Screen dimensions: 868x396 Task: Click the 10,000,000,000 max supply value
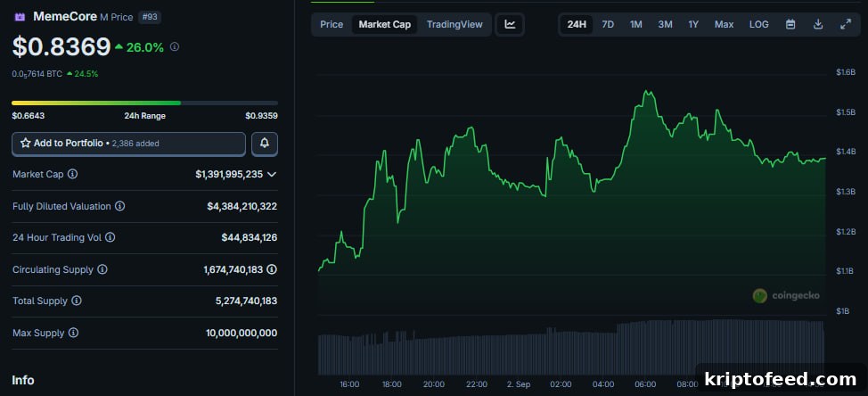point(242,333)
